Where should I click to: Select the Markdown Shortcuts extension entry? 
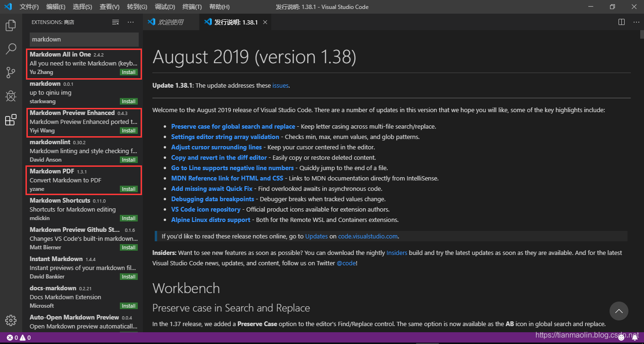click(83, 209)
